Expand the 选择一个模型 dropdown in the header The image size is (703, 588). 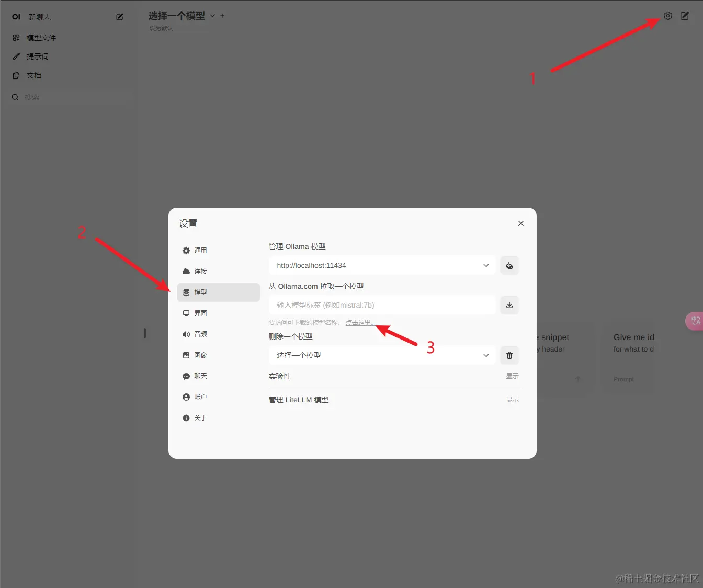pyautogui.click(x=182, y=16)
